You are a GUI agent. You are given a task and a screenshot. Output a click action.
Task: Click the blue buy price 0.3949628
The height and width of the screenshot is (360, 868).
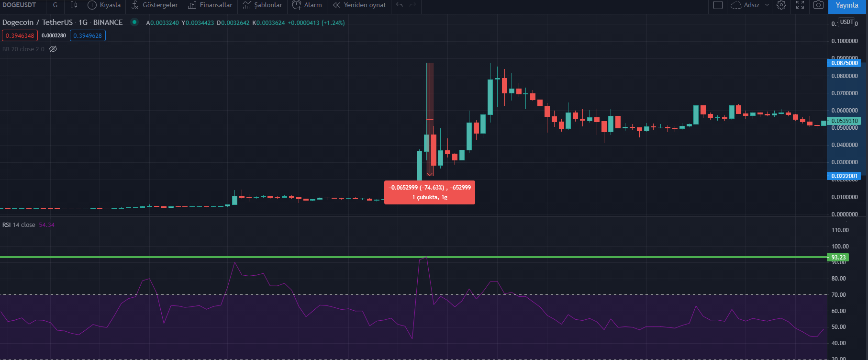[88, 35]
